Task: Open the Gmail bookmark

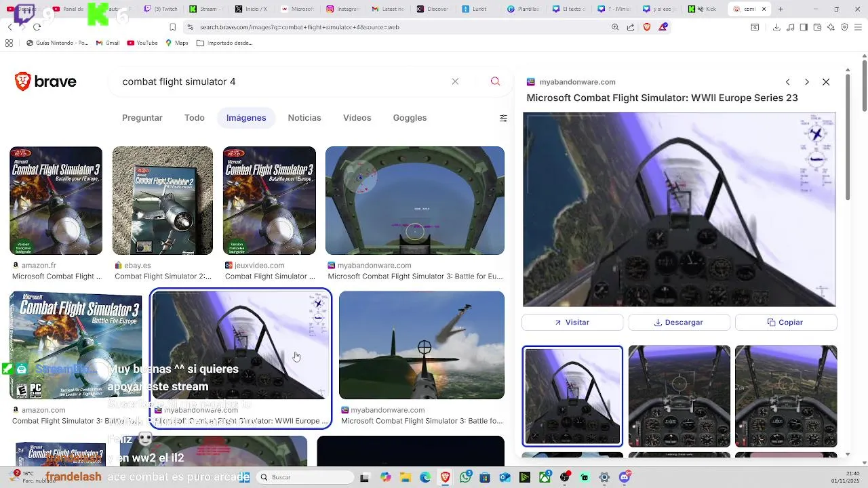Action: pyautogui.click(x=107, y=43)
